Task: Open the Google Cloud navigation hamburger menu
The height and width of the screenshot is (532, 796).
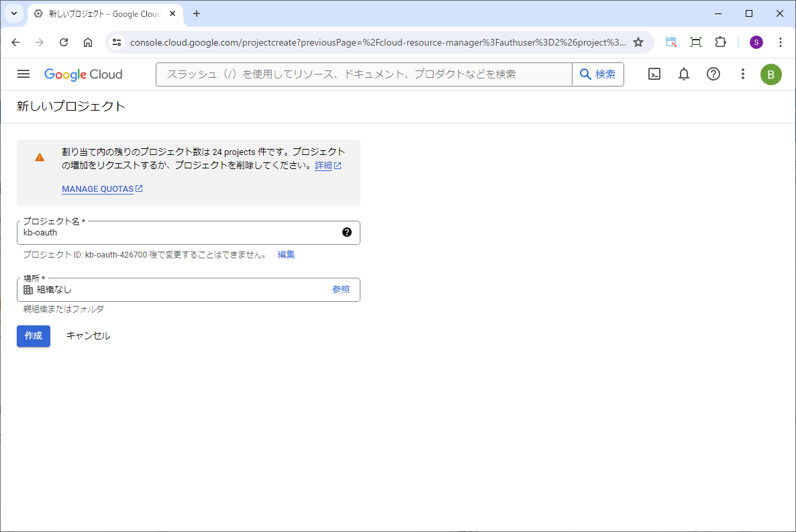Action: coord(23,74)
